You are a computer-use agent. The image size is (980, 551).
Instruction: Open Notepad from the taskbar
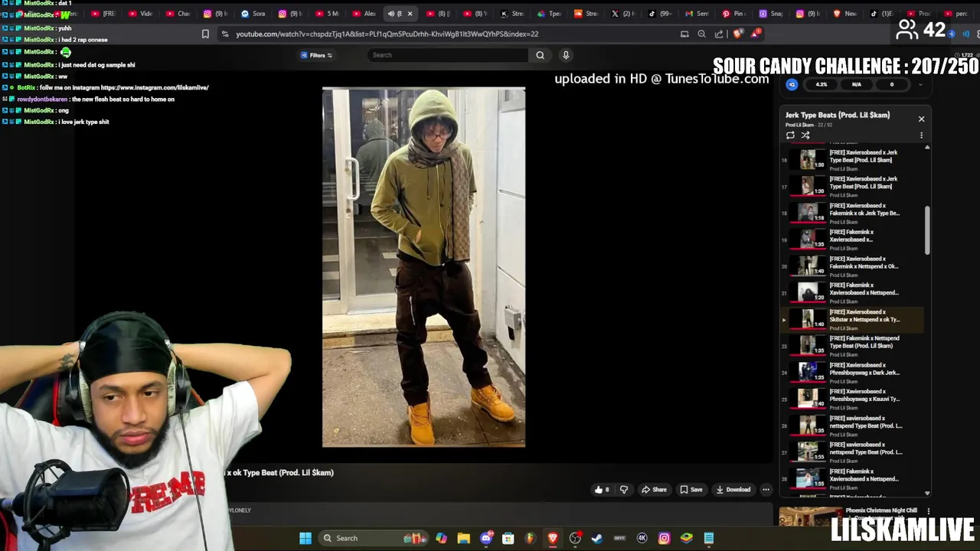(x=708, y=538)
